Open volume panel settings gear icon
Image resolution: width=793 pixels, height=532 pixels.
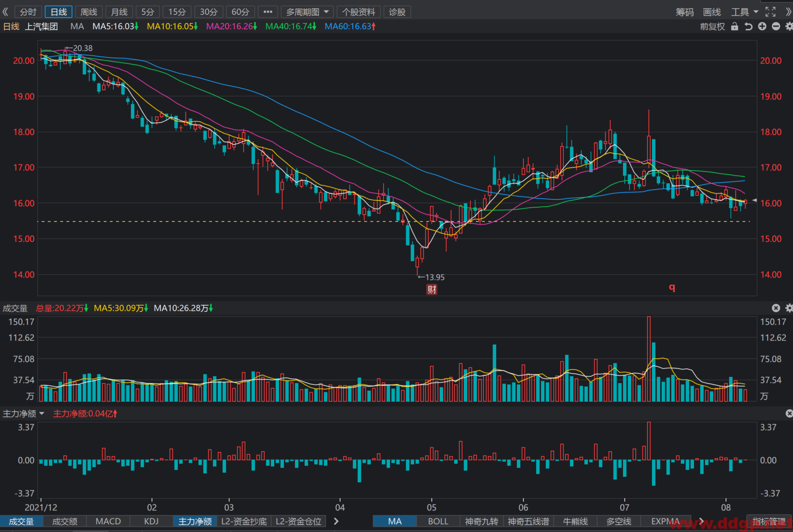(789, 308)
